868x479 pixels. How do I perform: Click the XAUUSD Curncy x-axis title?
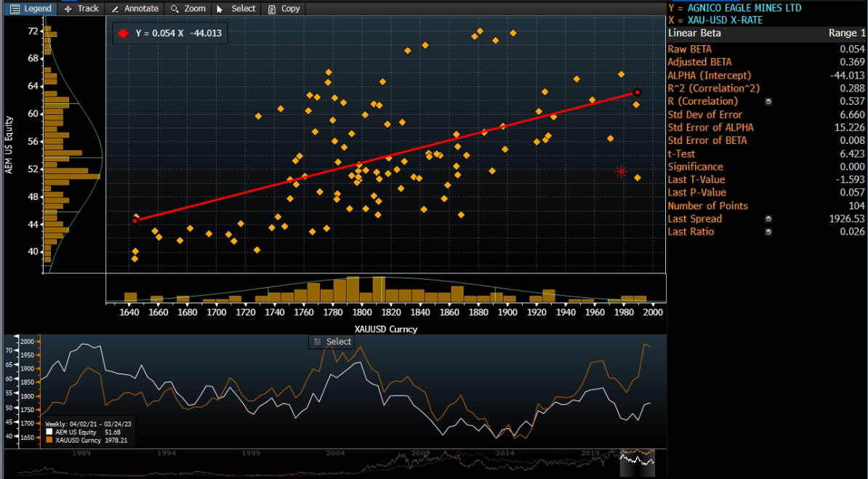(x=386, y=329)
